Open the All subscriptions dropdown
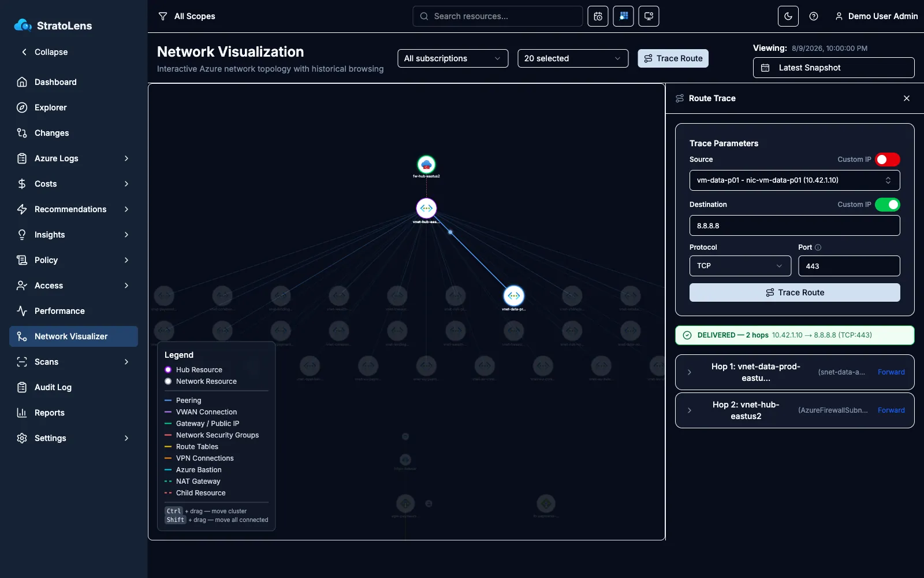This screenshot has height=578, width=924. click(x=453, y=58)
